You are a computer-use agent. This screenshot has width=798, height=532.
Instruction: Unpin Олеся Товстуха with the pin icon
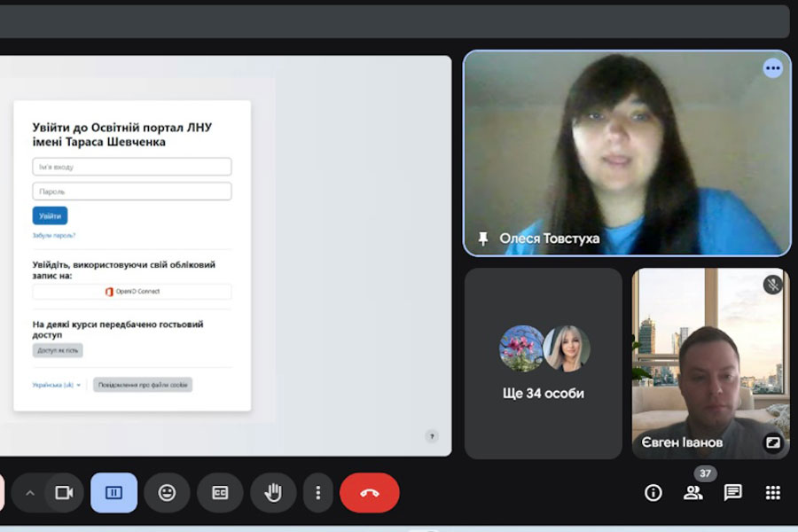(483, 239)
